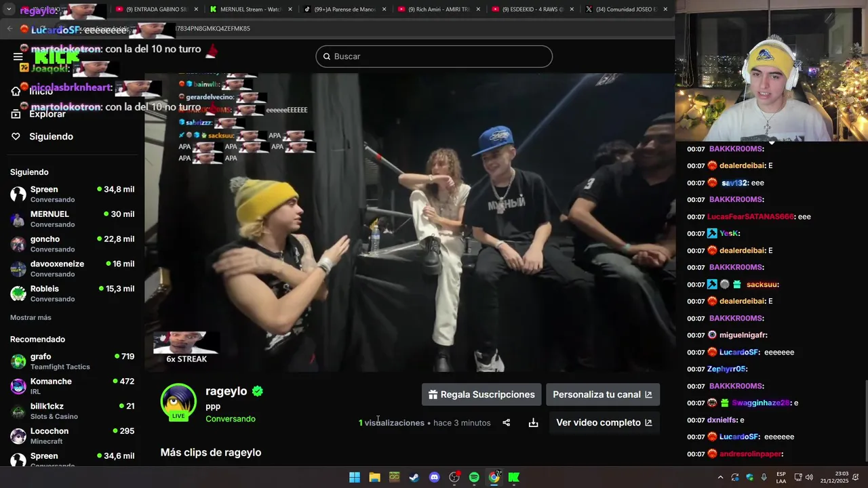Open File Explorer from taskbar
868x488 pixels.
click(374, 477)
